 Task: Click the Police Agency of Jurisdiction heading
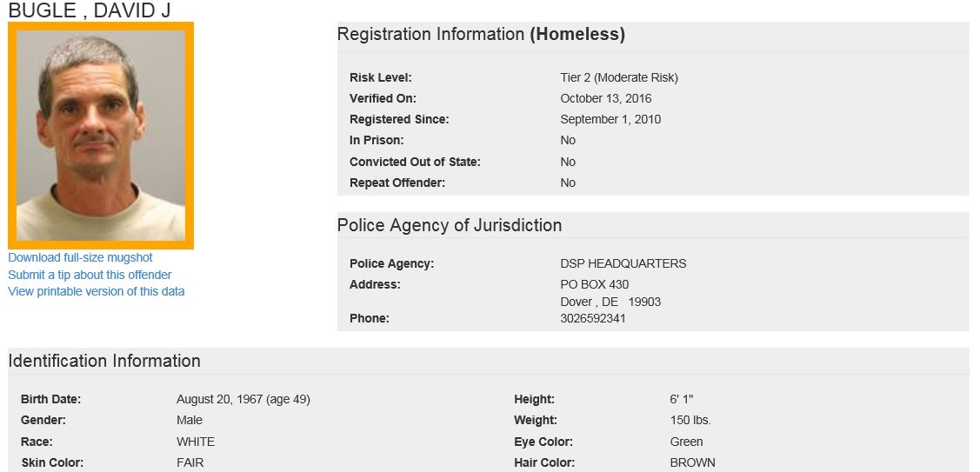click(x=450, y=225)
